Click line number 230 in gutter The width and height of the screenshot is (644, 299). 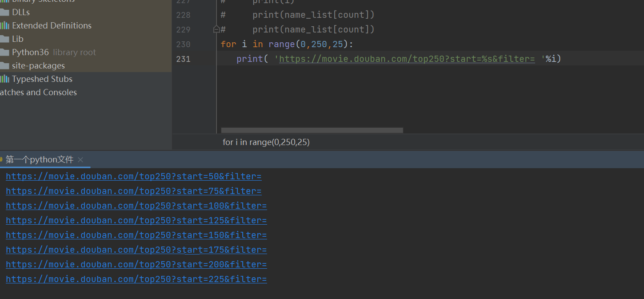[183, 44]
